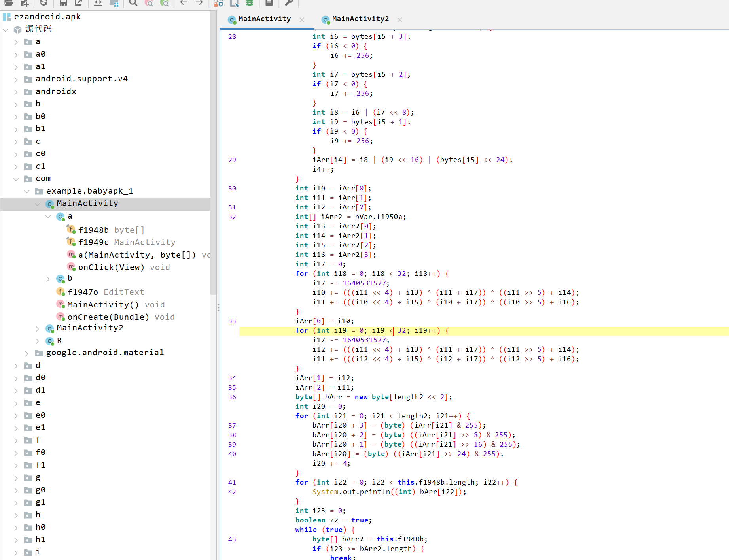Select the d1 package folder
The width and height of the screenshot is (729, 560).
pyautogui.click(x=40, y=390)
